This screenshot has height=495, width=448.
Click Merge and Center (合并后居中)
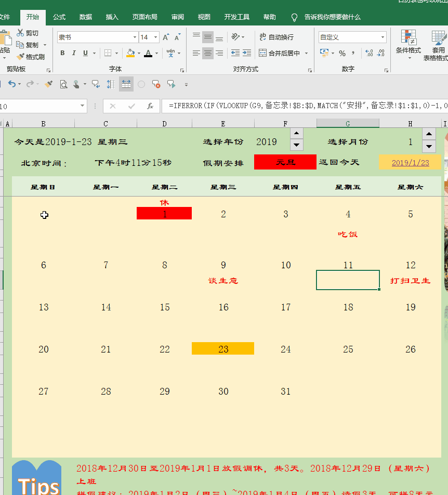(279, 53)
